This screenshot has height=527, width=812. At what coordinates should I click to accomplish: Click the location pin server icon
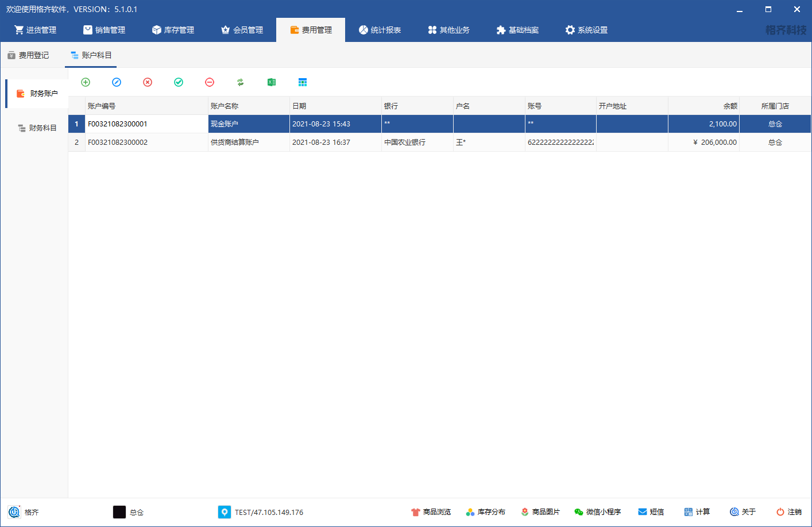pyautogui.click(x=225, y=512)
